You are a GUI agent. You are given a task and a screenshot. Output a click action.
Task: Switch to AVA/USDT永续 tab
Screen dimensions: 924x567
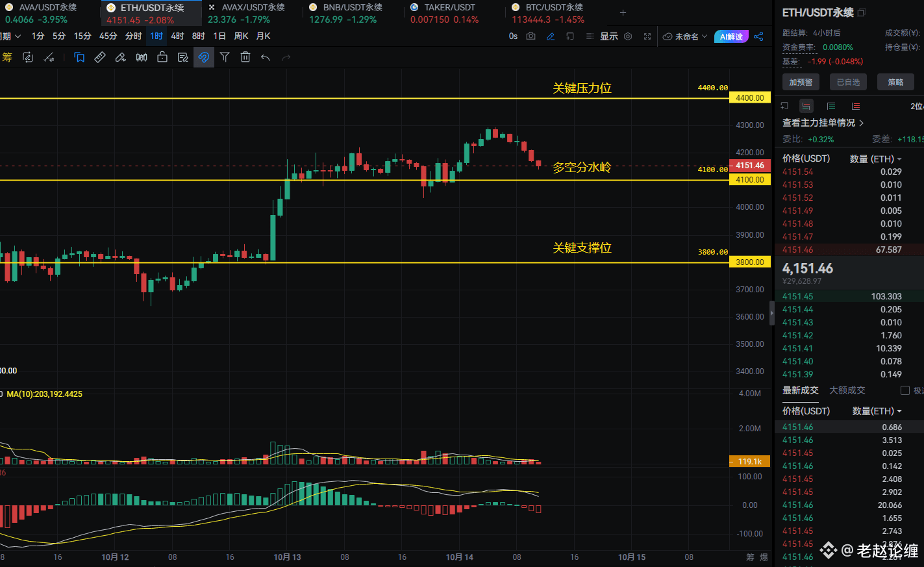point(47,13)
